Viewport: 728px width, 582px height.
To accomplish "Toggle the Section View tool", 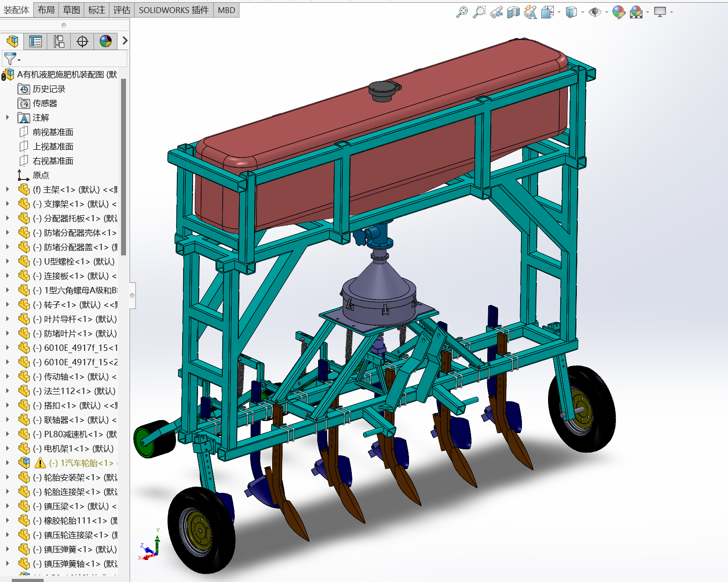I will click(x=513, y=13).
